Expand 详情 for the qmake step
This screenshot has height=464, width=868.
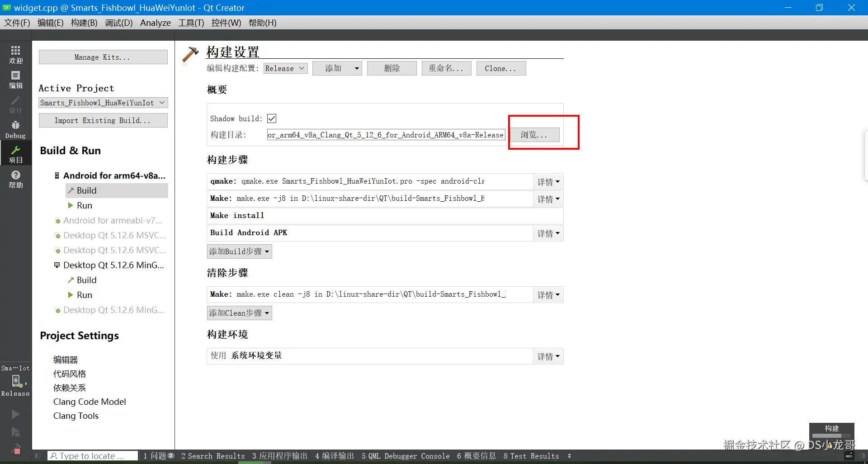(x=548, y=182)
